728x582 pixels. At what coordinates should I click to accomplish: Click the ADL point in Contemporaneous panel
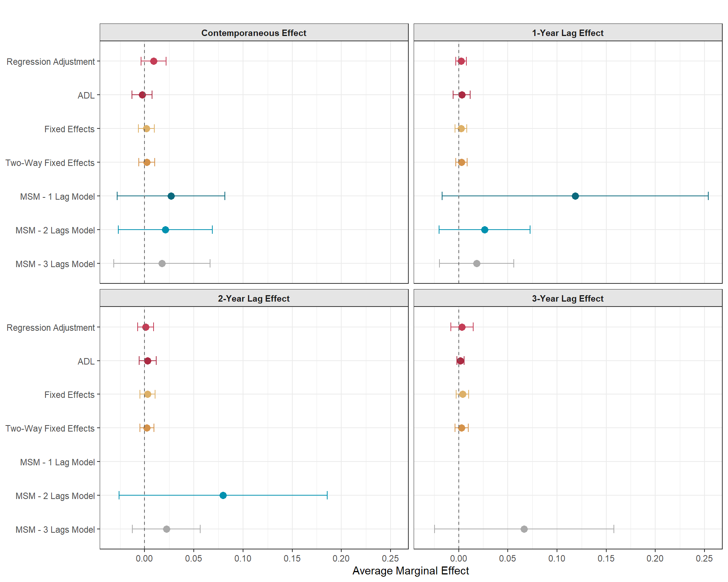142,95
